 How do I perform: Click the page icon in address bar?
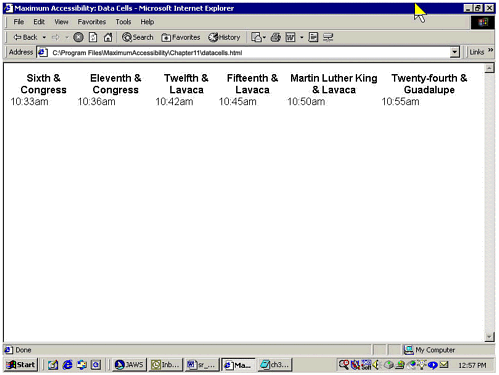[x=42, y=52]
